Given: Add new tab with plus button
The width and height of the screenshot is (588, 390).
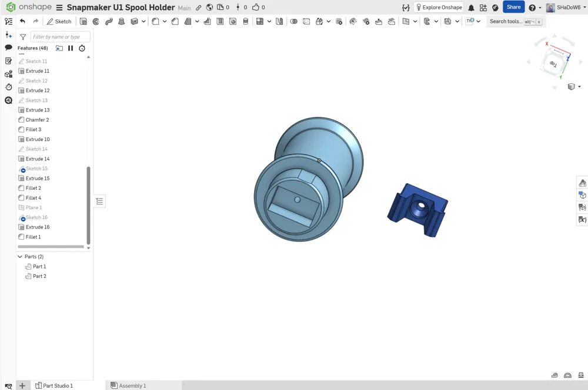Looking at the screenshot, I should [22, 385].
